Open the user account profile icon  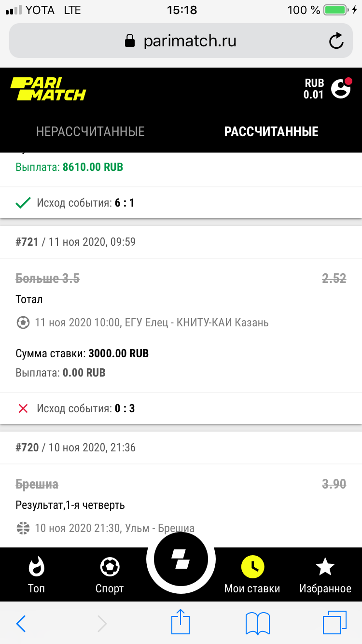(341, 88)
